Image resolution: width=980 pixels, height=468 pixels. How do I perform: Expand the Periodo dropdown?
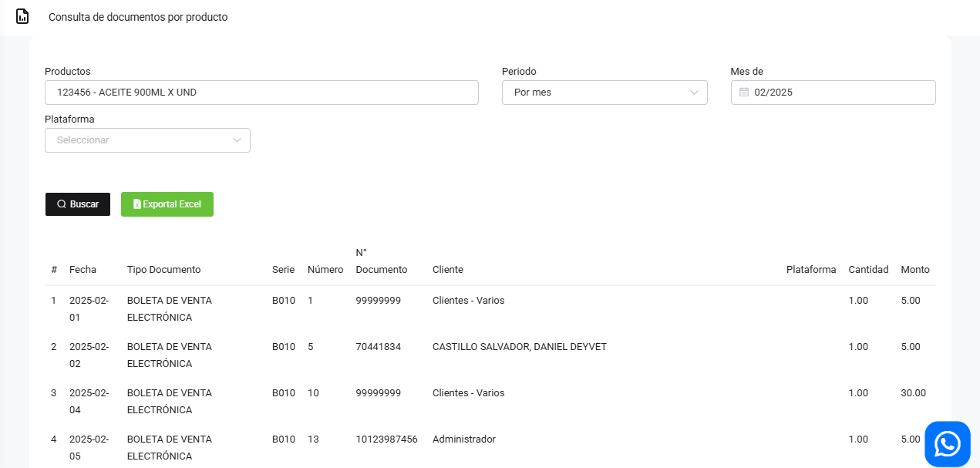click(x=604, y=93)
